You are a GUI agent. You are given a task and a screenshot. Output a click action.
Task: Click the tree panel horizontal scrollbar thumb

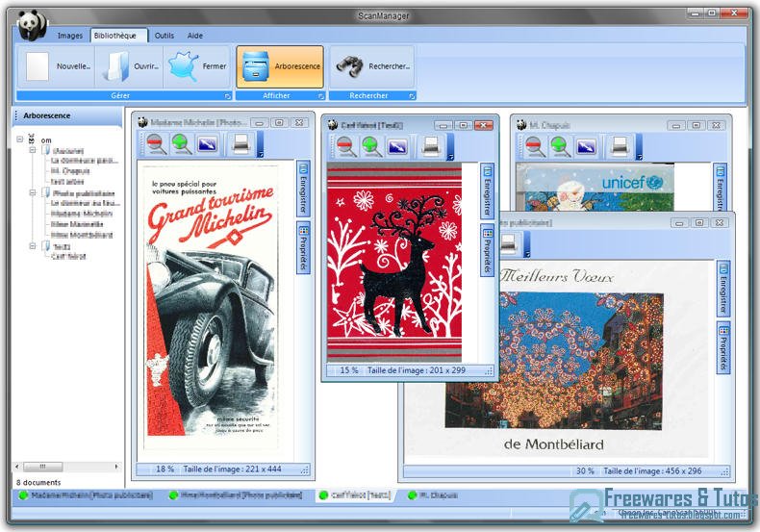(x=42, y=467)
